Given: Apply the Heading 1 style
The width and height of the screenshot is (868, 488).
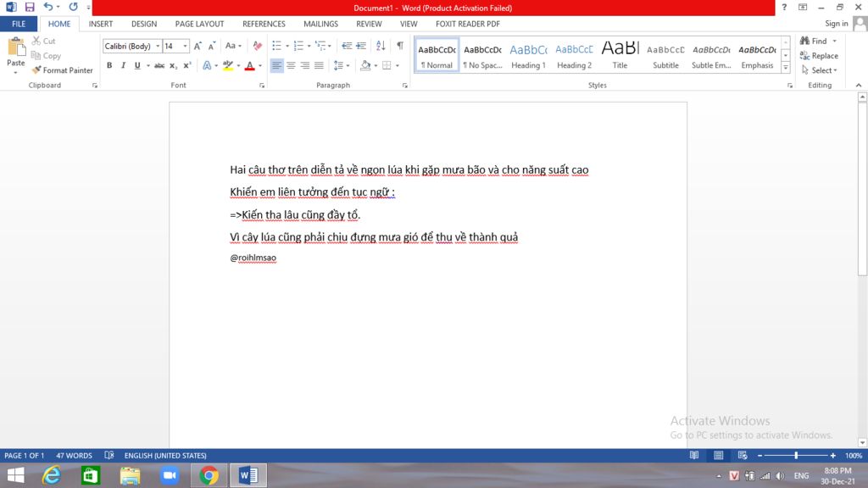Looking at the screenshot, I should [528, 55].
